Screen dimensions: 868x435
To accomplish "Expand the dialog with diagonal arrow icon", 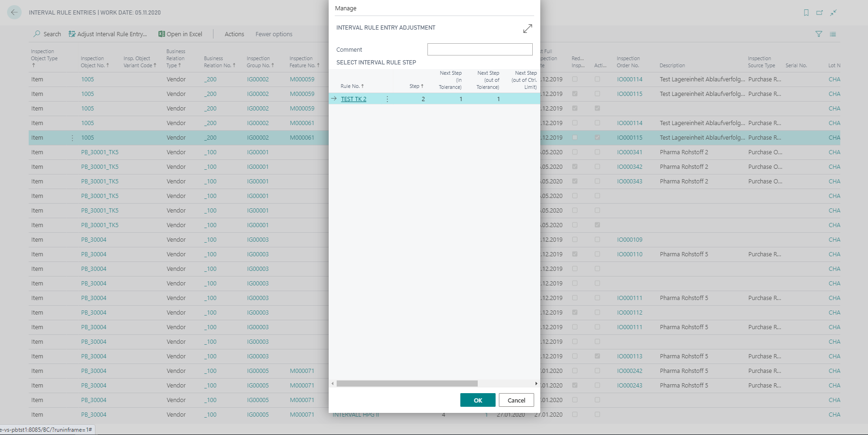I will coord(528,29).
